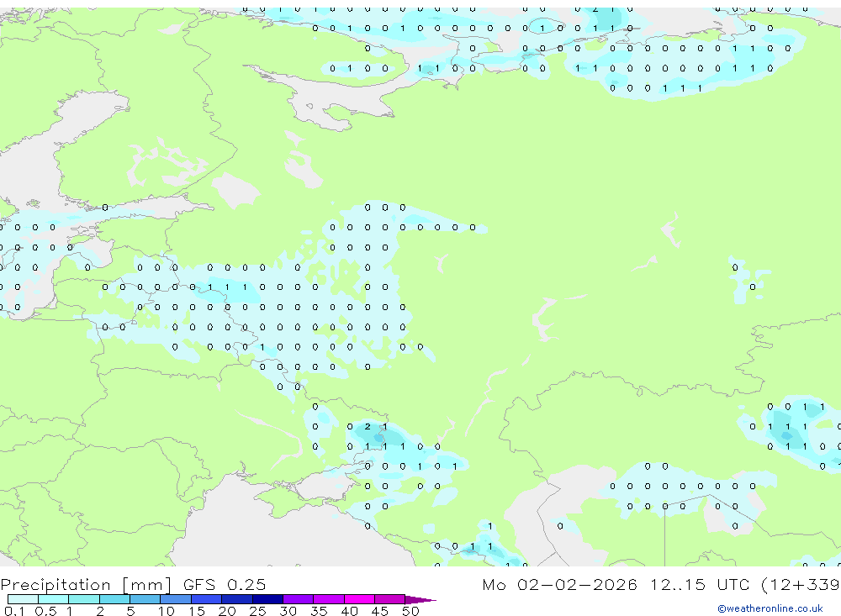Image resolution: width=841 pixels, height=616 pixels.
Task: Select the legend swatch between 45 and 50
Action: pyautogui.click(x=390, y=599)
